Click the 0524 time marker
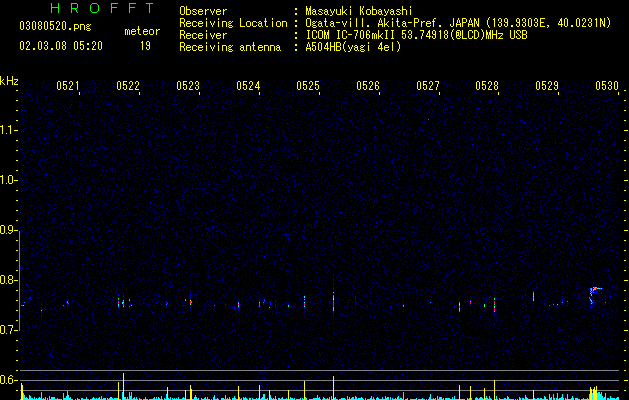629x400 pixels. 248,85
